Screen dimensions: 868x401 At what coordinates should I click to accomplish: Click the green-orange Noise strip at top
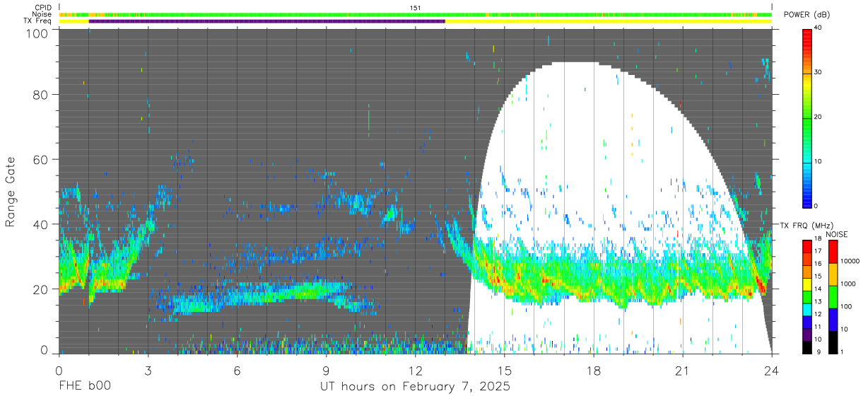[416, 14]
